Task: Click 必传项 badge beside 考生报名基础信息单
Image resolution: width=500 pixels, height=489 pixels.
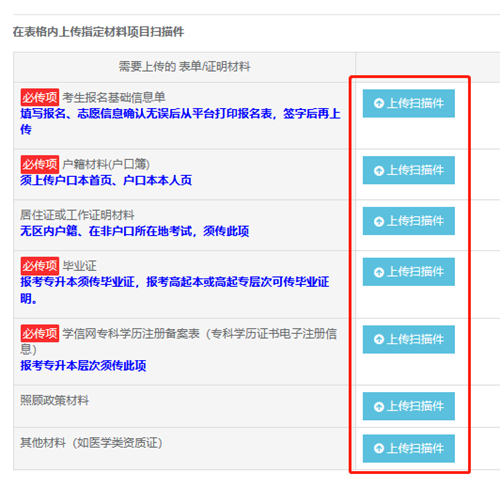Action: [x=40, y=97]
